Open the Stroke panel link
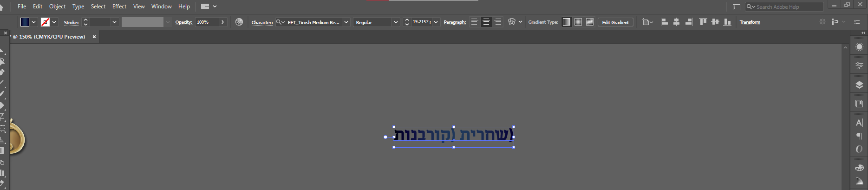This screenshot has width=868, height=190. pos(71,22)
